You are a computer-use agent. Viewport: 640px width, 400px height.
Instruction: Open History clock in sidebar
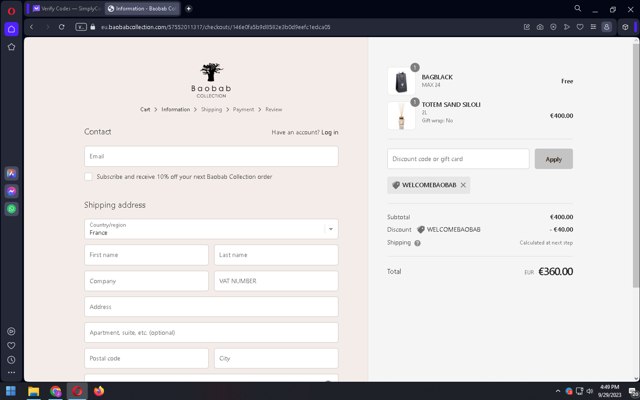pyautogui.click(x=11, y=360)
